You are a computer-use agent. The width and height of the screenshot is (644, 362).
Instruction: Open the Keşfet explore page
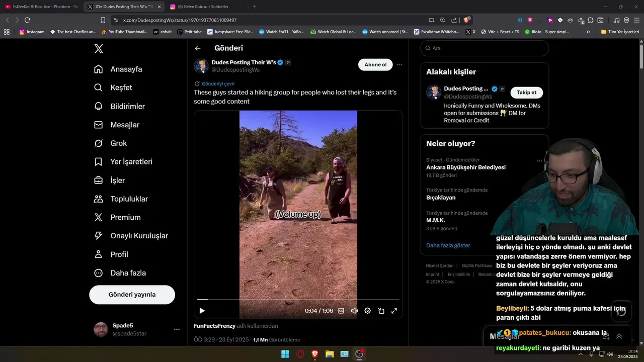pyautogui.click(x=113, y=87)
